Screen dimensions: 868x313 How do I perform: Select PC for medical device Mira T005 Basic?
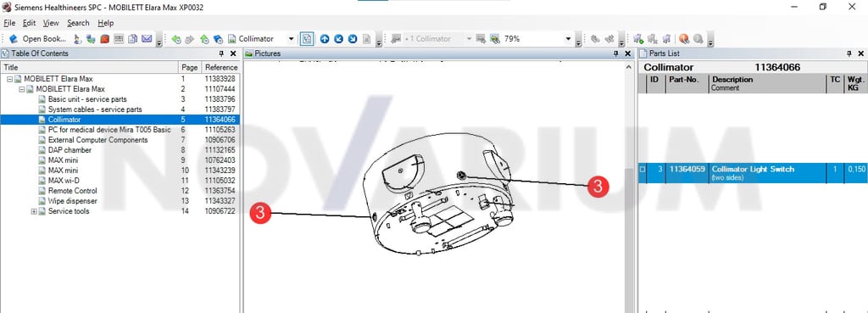point(109,130)
